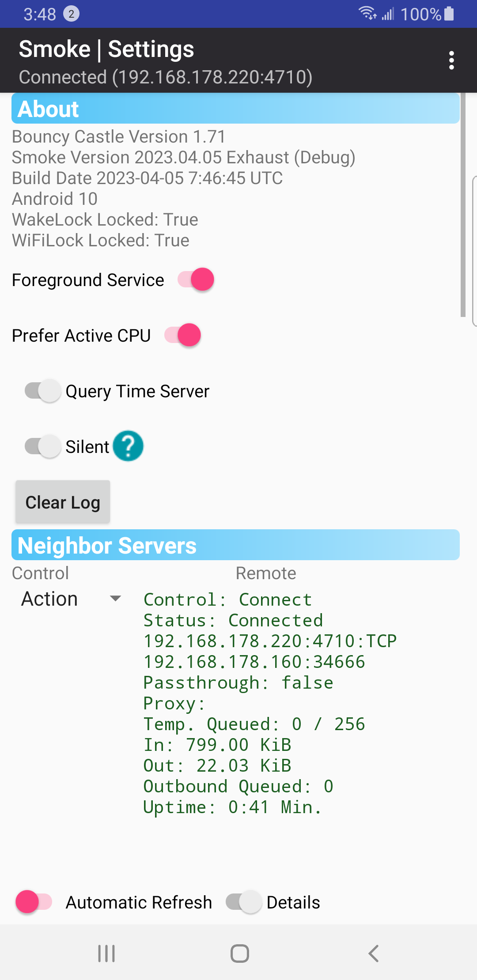The width and height of the screenshot is (477, 980).
Task: Disable the Foreground Service switch
Action: (x=197, y=279)
